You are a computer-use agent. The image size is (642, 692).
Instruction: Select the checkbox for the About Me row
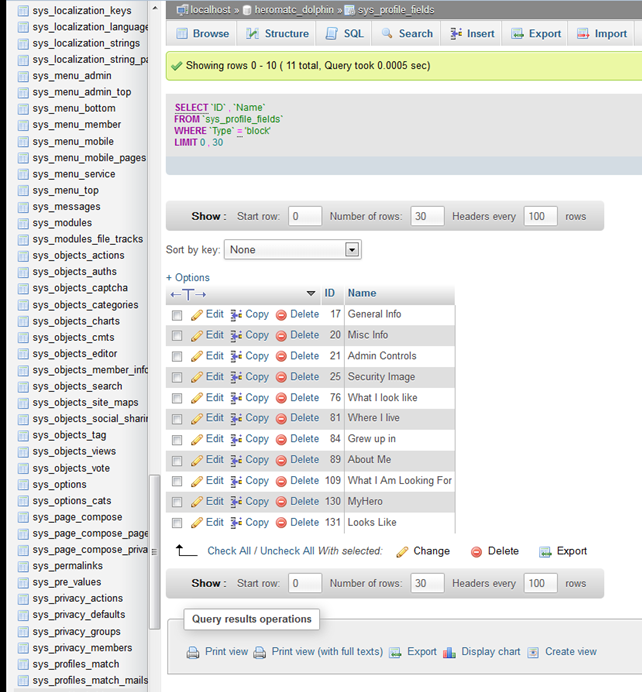pos(177,461)
